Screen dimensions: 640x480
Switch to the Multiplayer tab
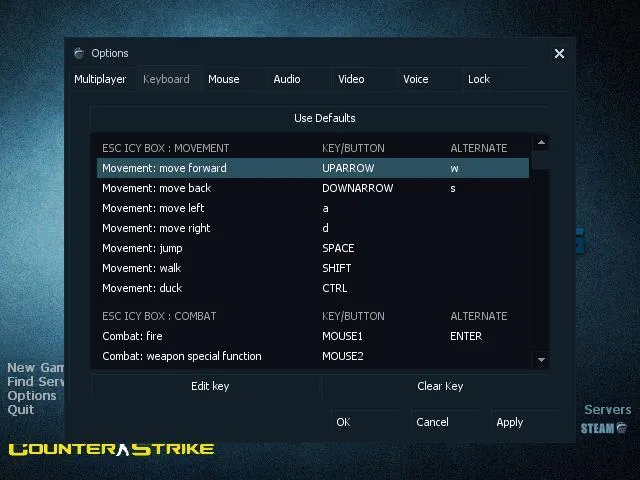tap(100, 79)
